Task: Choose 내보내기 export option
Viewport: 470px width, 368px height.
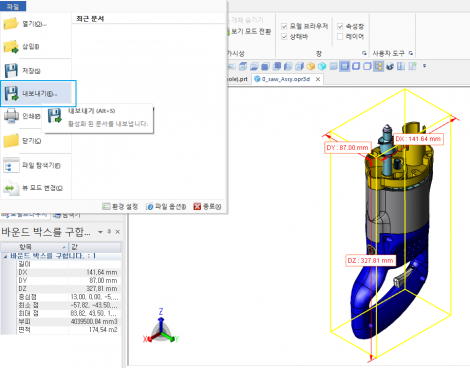Action: tap(38, 94)
